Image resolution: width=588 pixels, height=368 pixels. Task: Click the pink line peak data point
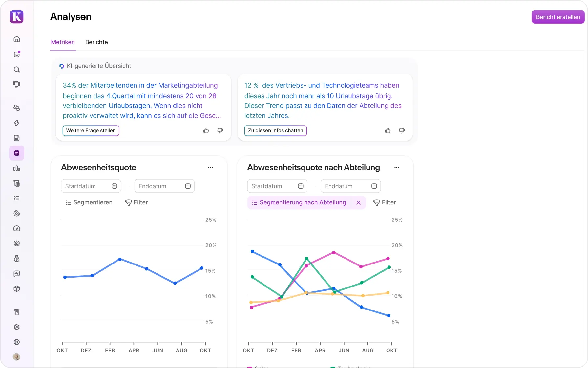(x=334, y=253)
